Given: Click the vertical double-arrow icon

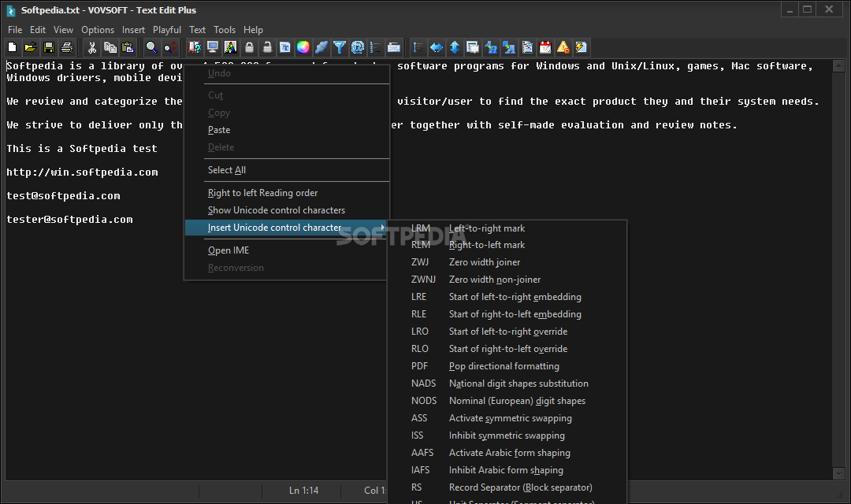Looking at the screenshot, I should 455,48.
